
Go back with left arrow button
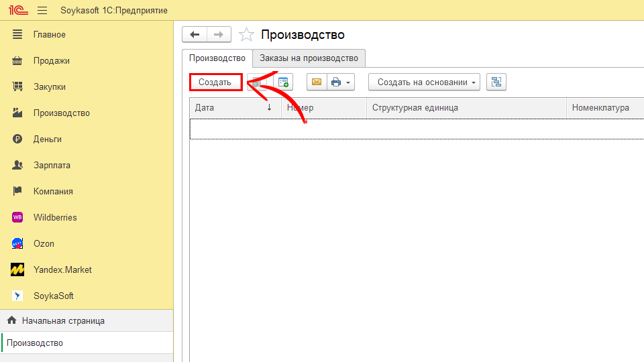click(195, 35)
